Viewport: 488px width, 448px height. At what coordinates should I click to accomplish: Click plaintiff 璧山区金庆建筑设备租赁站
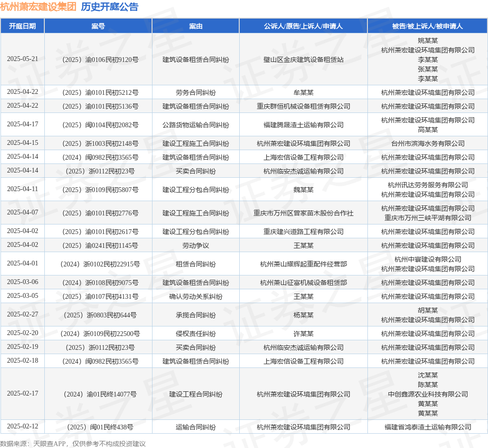(x=303, y=60)
